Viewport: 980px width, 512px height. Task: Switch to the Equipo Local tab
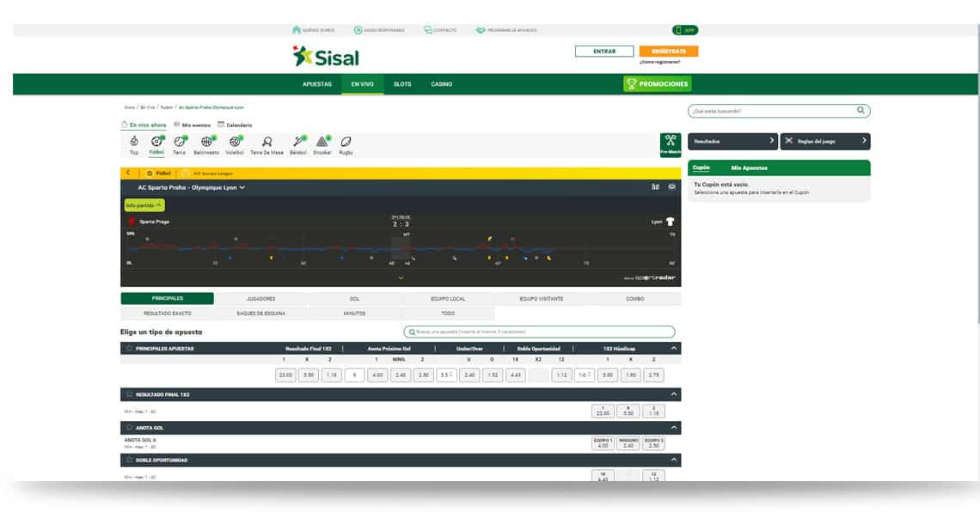click(x=448, y=298)
